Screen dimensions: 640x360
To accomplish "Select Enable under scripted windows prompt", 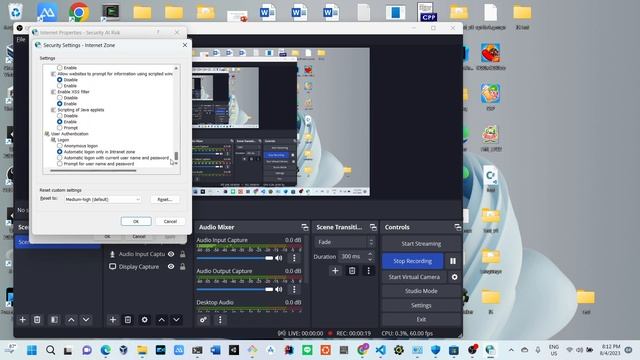I will pyautogui.click(x=60, y=86).
